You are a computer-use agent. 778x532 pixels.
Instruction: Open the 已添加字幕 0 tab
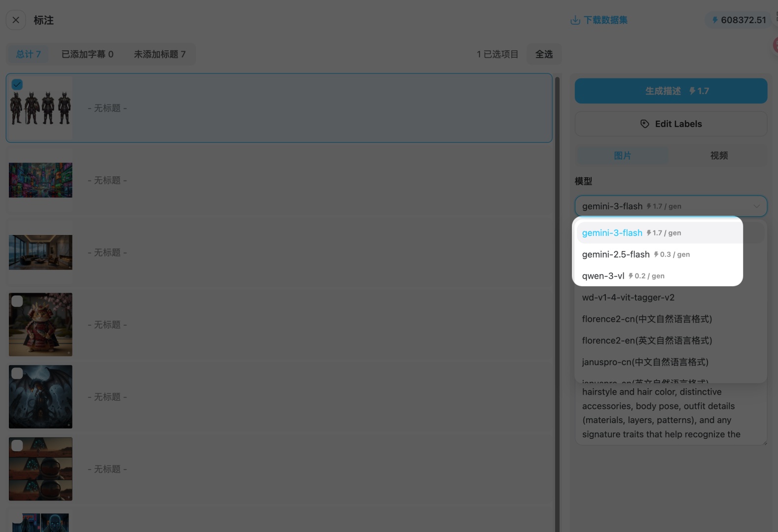tap(87, 54)
